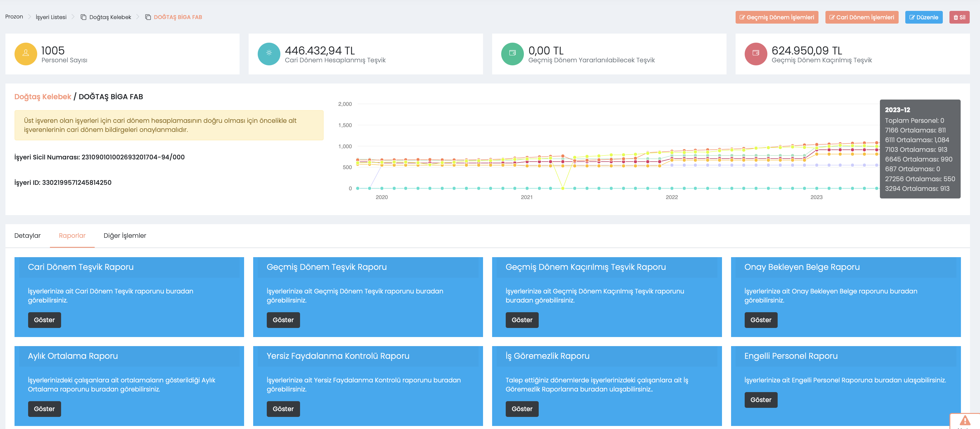This screenshot has width=980, height=429.
Task: Open the Diğer İşlemler tab
Action: tap(125, 236)
